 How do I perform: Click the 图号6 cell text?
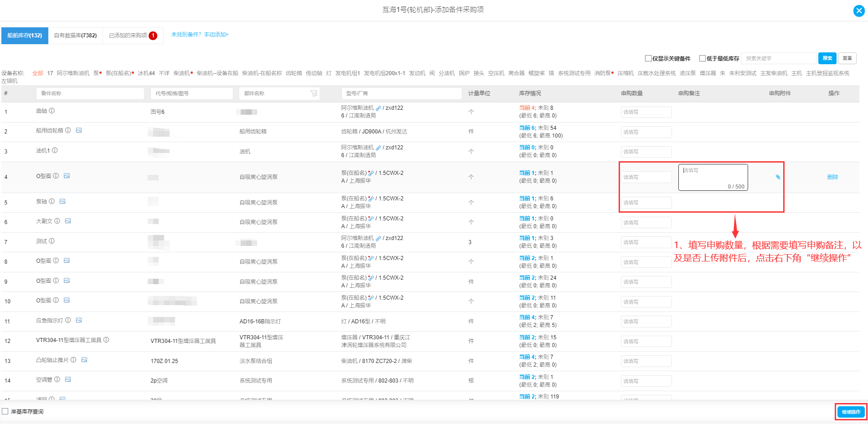pos(158,112)
